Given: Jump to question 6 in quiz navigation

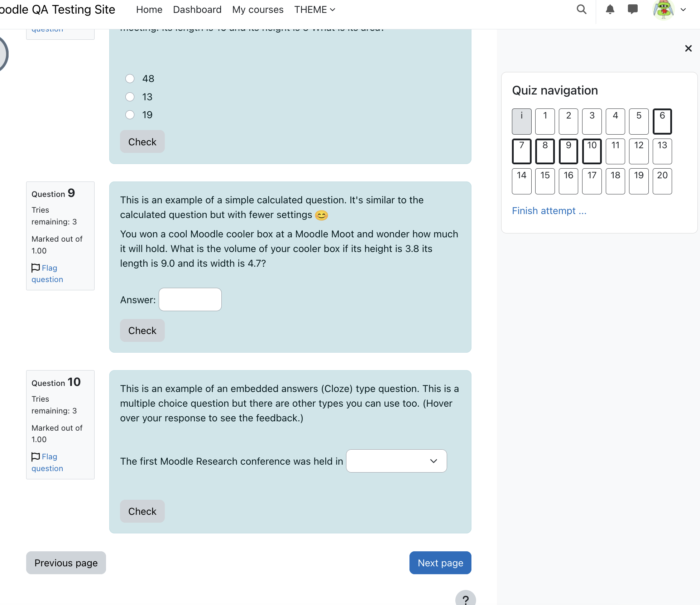Looking at the screenshot, I should pyautogui.click(x=662, y=121).
